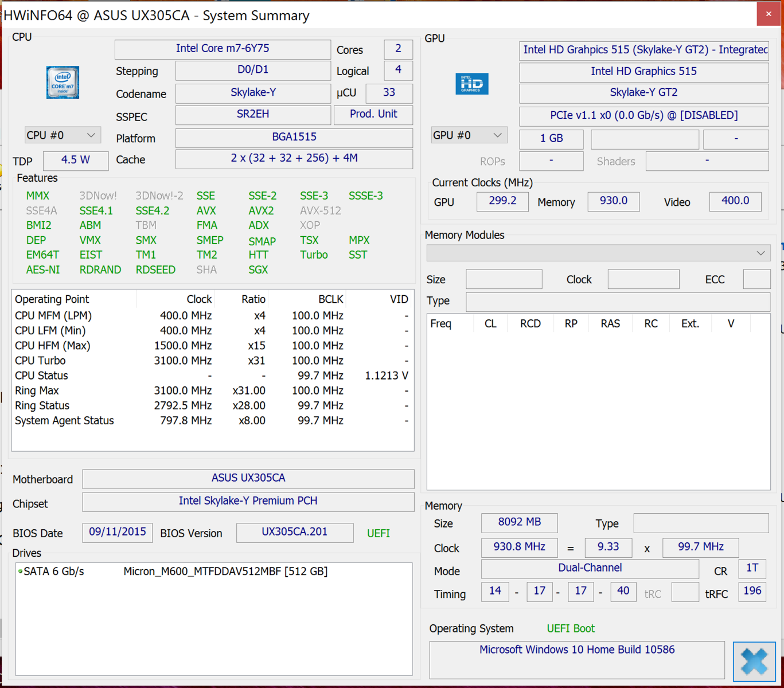
Task: Click the CR value 1T
Action: click(x=752, y=569)
